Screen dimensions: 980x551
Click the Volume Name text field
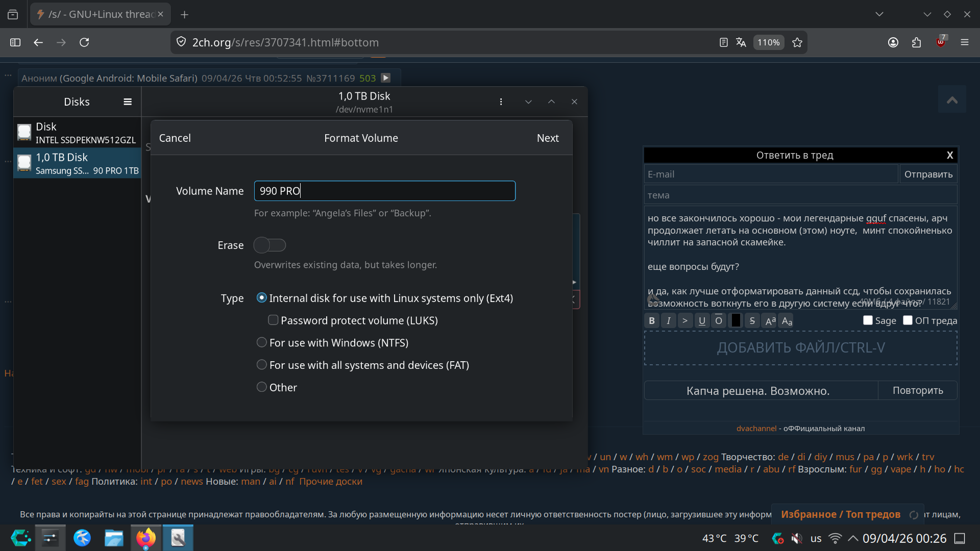(385, 191)
